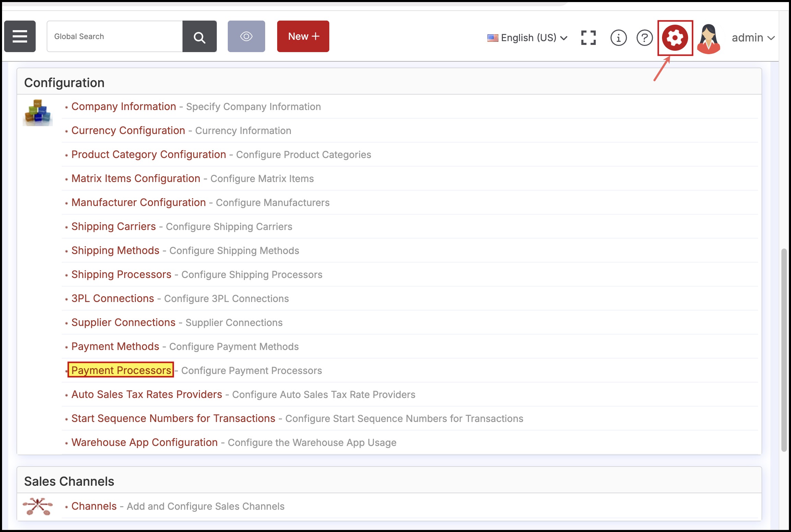
Task: Click the question mark help icon
Action: coord(645,38)
